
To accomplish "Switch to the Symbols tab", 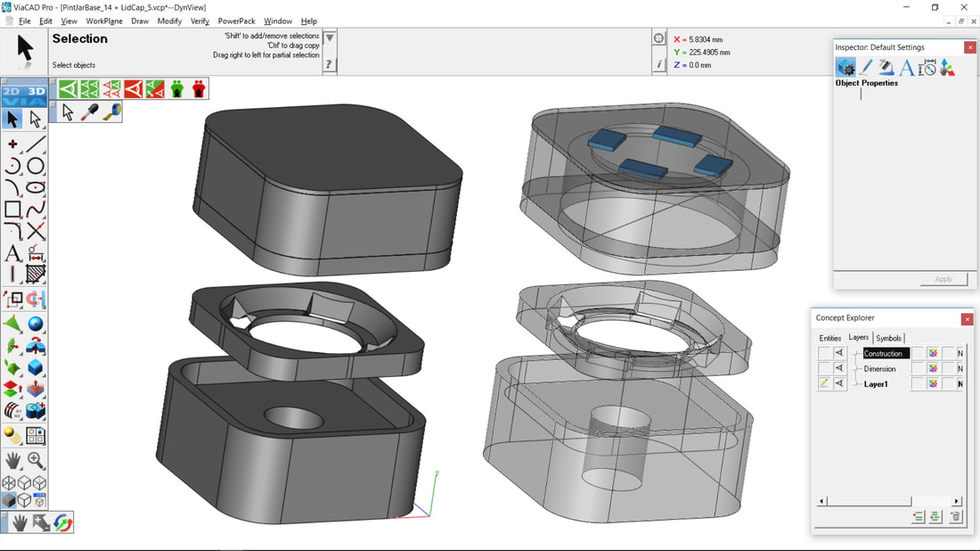I will tap(888, 338).
